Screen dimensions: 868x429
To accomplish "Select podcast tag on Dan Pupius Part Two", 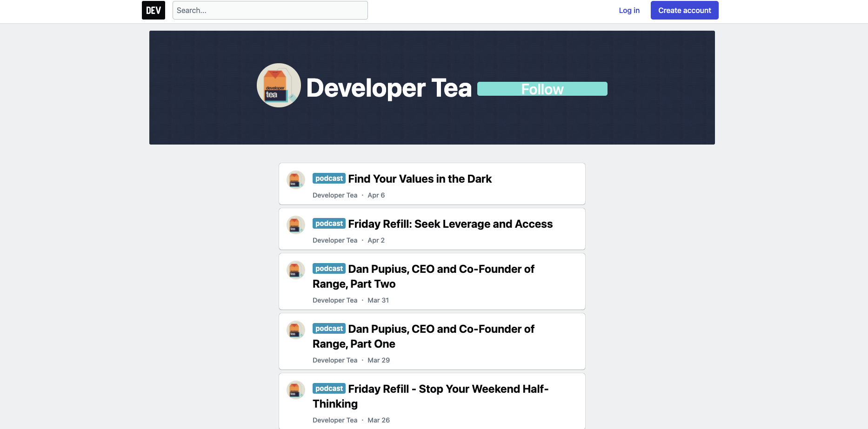I will pyautogui.click(x=329, y=269).
